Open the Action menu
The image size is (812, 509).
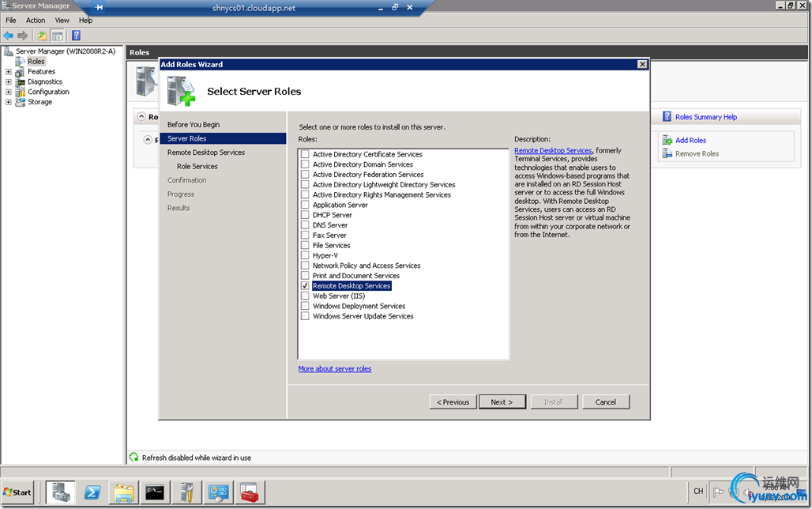coord(36,21)
